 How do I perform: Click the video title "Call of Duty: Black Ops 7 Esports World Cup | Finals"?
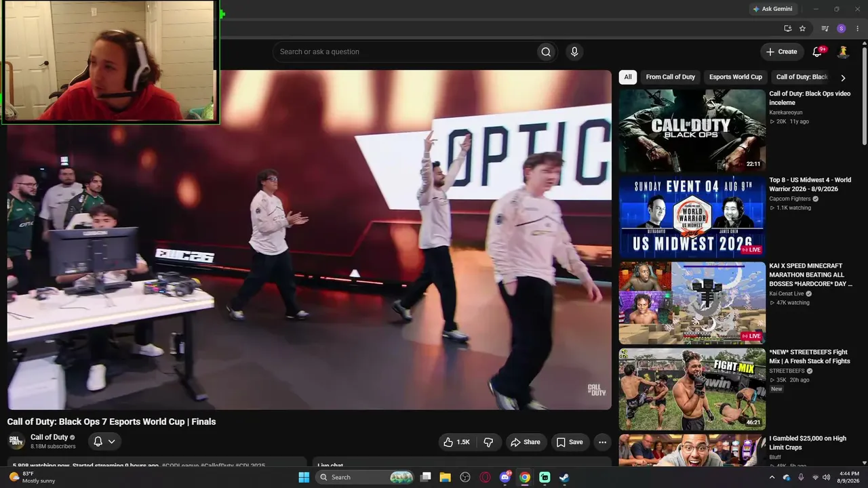tap(112, 422)
